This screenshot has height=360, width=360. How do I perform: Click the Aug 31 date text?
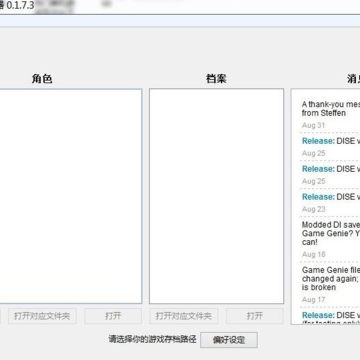pos(313,125)
